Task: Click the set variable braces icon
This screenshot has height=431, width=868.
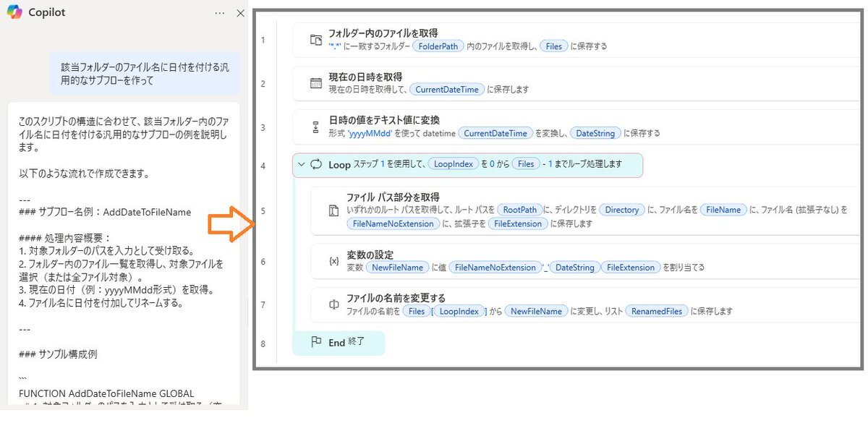Action: pyautogui.click(x=333, y=261)
